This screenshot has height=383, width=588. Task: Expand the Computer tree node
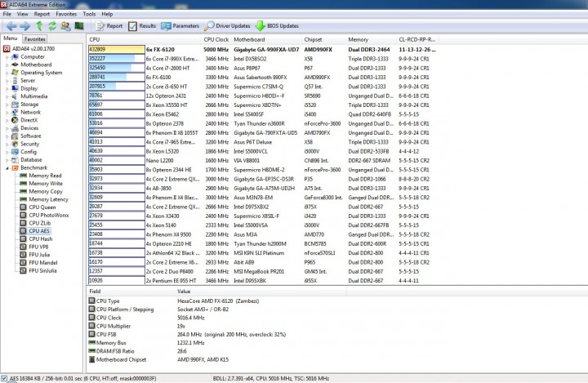pos(7,57)
